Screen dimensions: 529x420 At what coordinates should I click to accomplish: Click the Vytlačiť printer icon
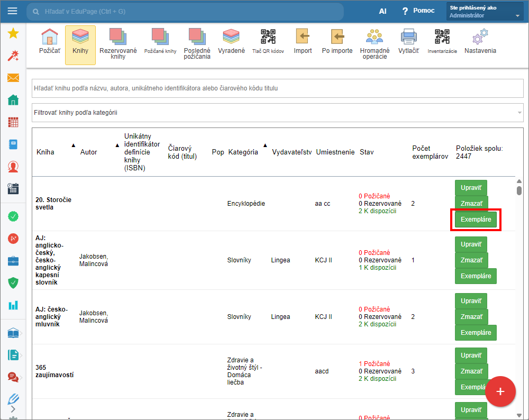pos(408,42)
